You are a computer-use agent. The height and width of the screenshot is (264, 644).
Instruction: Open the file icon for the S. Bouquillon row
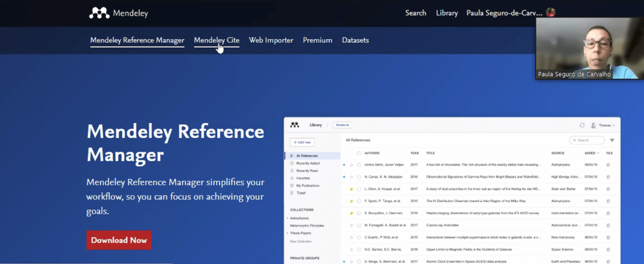click(x=609, y=213)
